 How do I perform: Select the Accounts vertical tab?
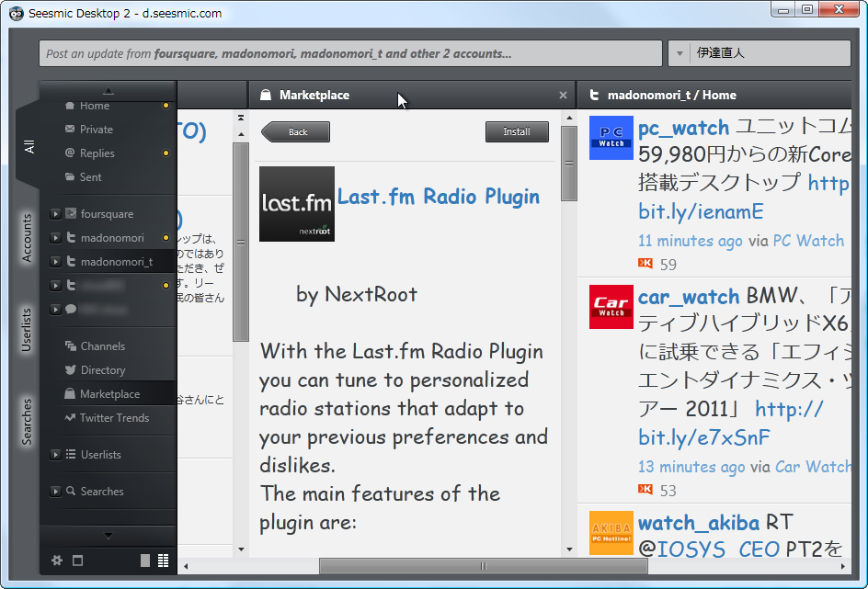coord(28,238)
